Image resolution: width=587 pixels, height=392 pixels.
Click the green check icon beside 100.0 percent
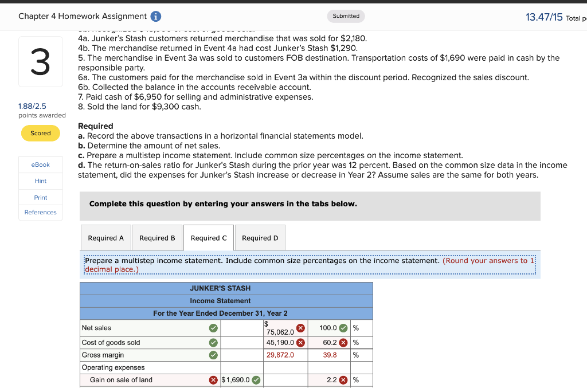point(343,328)
